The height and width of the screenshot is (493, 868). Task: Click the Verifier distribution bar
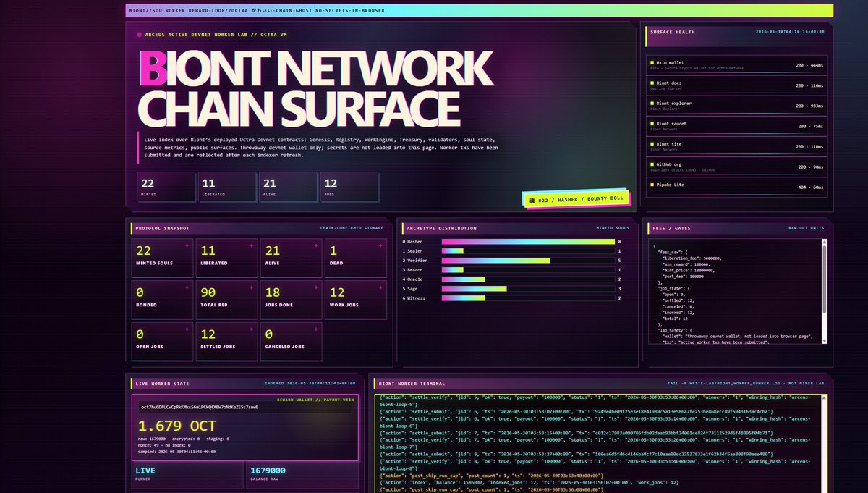point(495,260)
